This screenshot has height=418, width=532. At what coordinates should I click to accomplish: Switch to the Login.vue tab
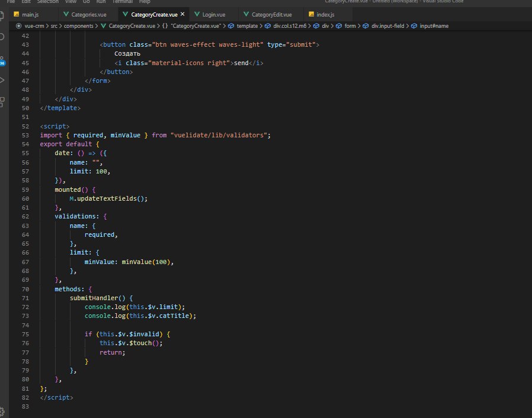[x=214, y=15]
